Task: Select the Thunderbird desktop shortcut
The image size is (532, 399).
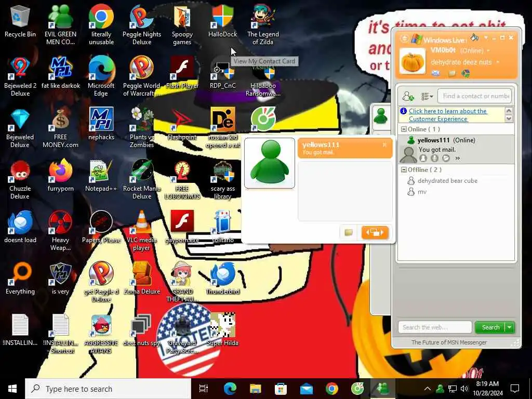Action: click(x=223, y=278)
